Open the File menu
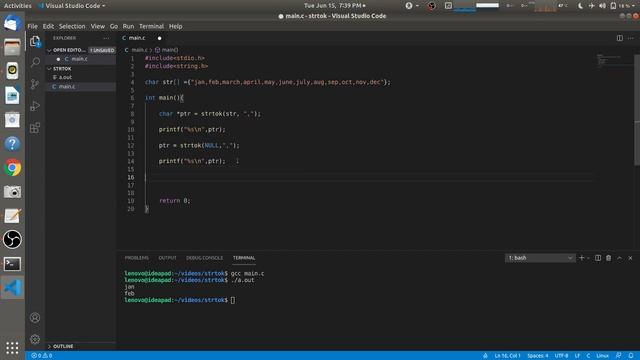 [x=33, y=26]
